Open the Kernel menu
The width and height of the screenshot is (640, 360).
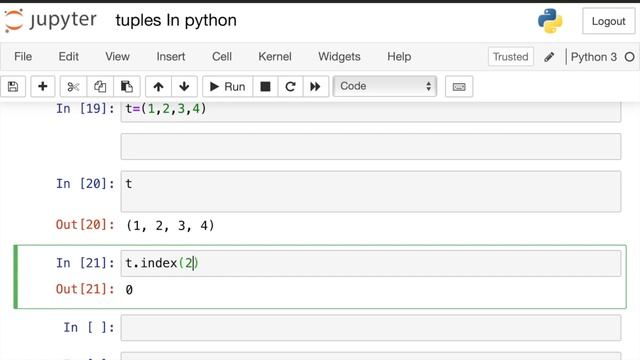(275, 56)
